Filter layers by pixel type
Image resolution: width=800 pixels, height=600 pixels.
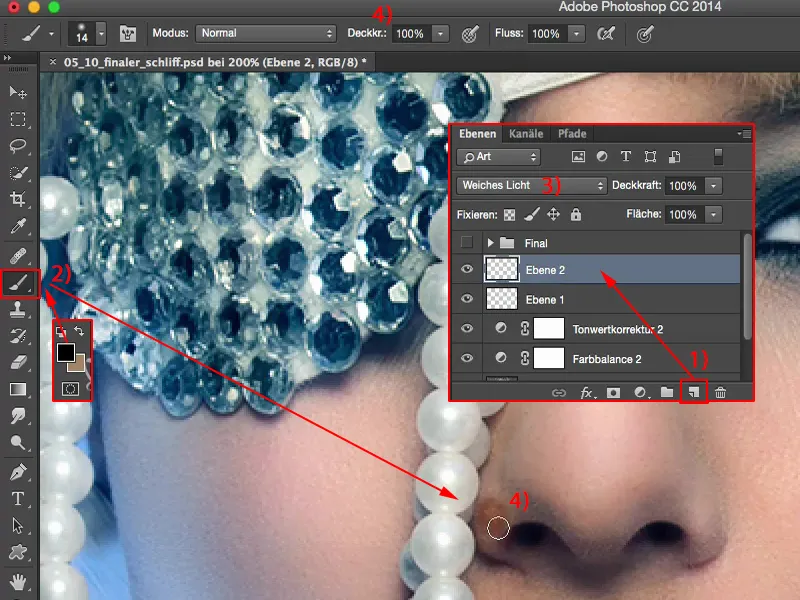pos(578,157)
